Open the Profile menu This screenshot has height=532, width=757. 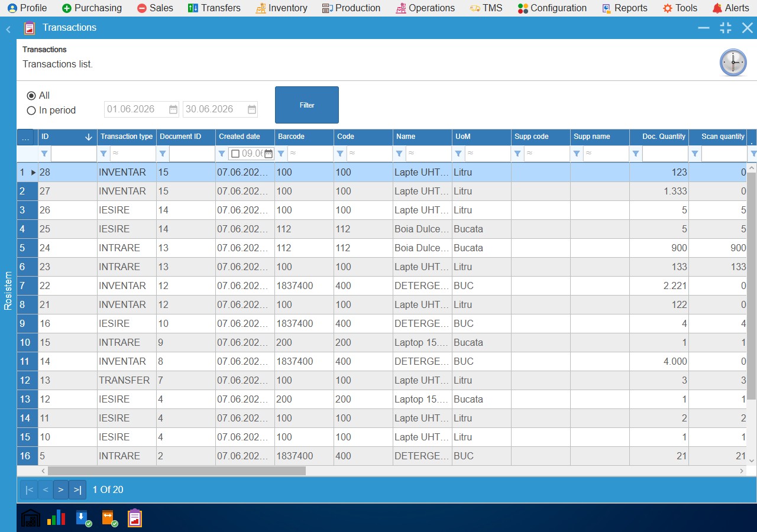click(x=27, y=8)
